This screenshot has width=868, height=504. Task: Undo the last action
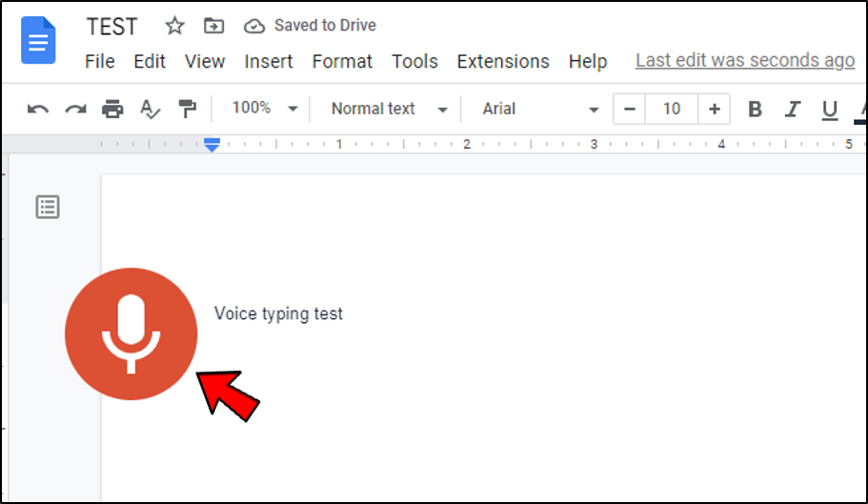click(x=38, y=109)
